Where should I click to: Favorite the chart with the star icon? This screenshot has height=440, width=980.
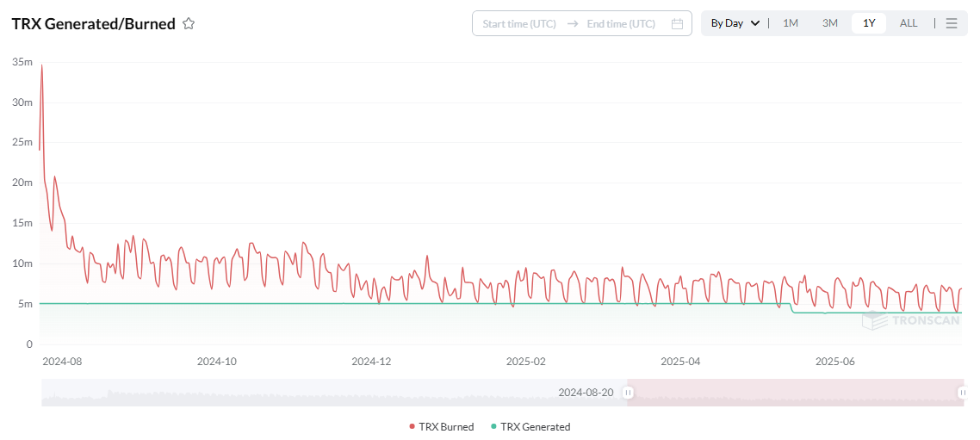tap(189, 24)
